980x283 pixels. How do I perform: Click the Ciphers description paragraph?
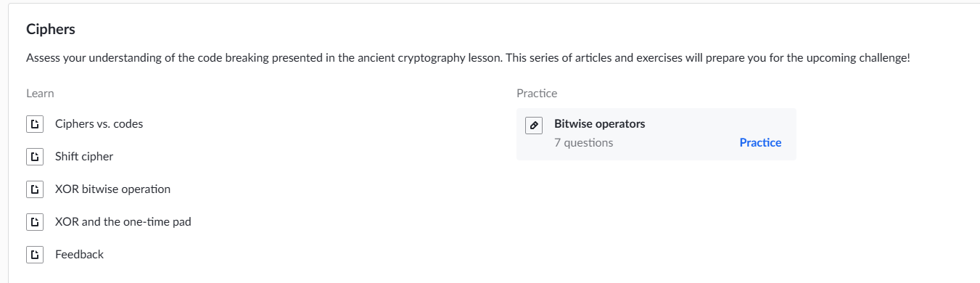(x=468, y=58)
